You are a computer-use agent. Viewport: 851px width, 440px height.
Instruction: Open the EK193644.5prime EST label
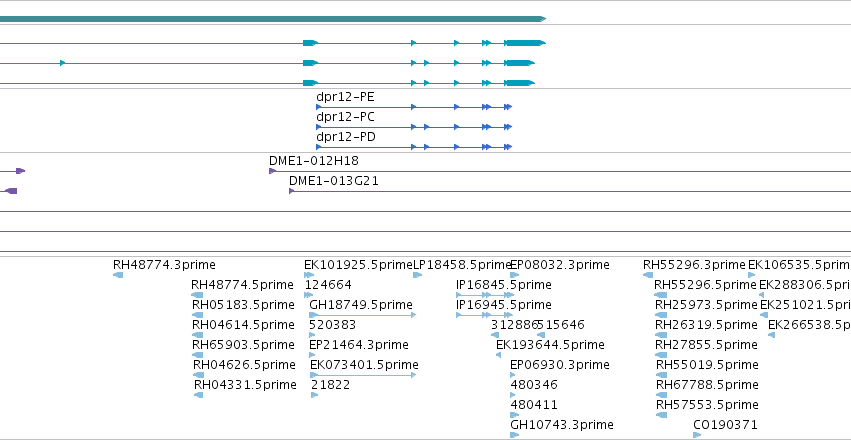pos(550,345)
